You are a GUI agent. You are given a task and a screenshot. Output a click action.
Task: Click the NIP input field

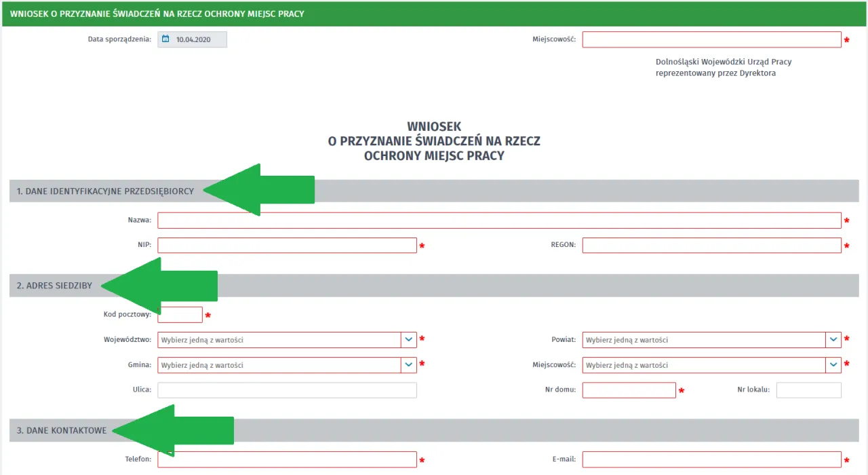[x=287, y=245]
